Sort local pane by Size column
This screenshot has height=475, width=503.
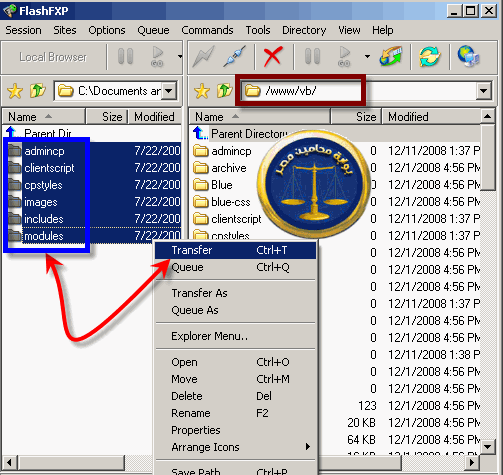point(107,117)
